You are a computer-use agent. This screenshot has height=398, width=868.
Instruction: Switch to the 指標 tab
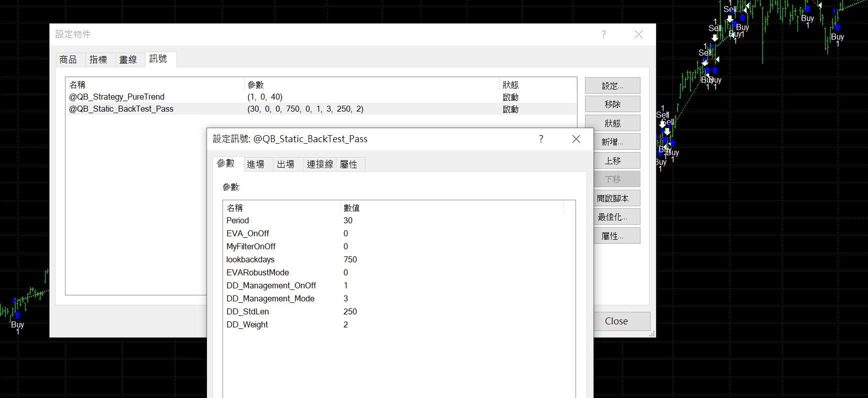tap(98, 60)
